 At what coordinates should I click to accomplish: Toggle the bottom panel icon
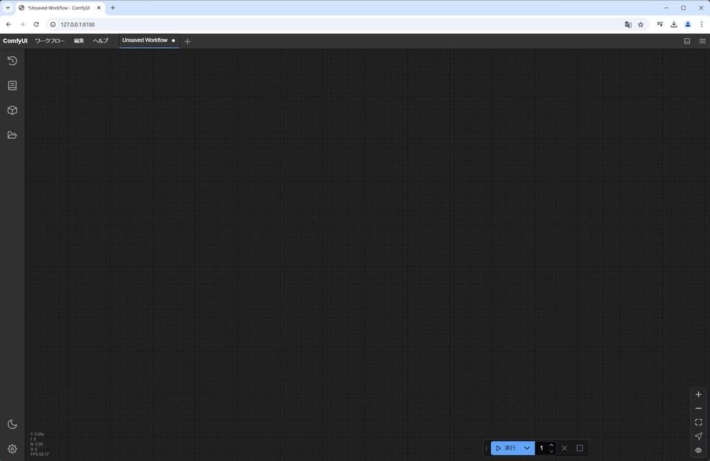tap(687, 41)
